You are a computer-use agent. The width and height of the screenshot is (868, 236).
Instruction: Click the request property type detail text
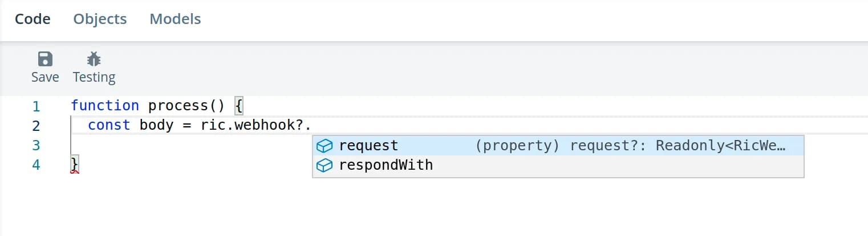(630, 146)
